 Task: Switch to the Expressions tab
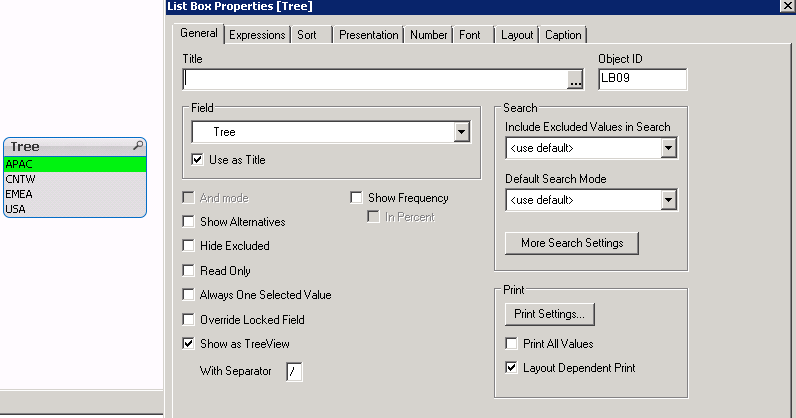coord(257,35)
